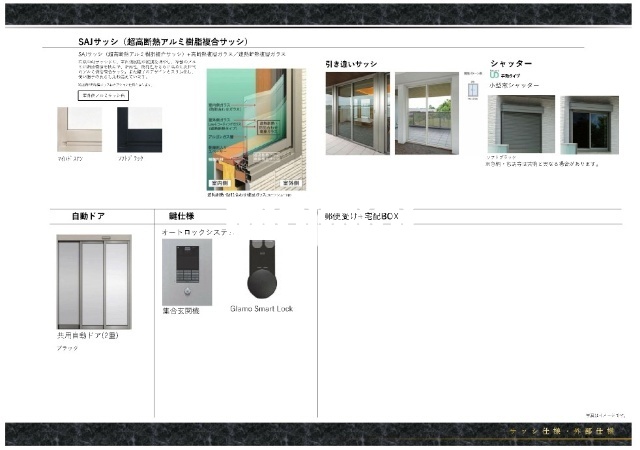Click the shared automatic door image

[x=94, y=282]
